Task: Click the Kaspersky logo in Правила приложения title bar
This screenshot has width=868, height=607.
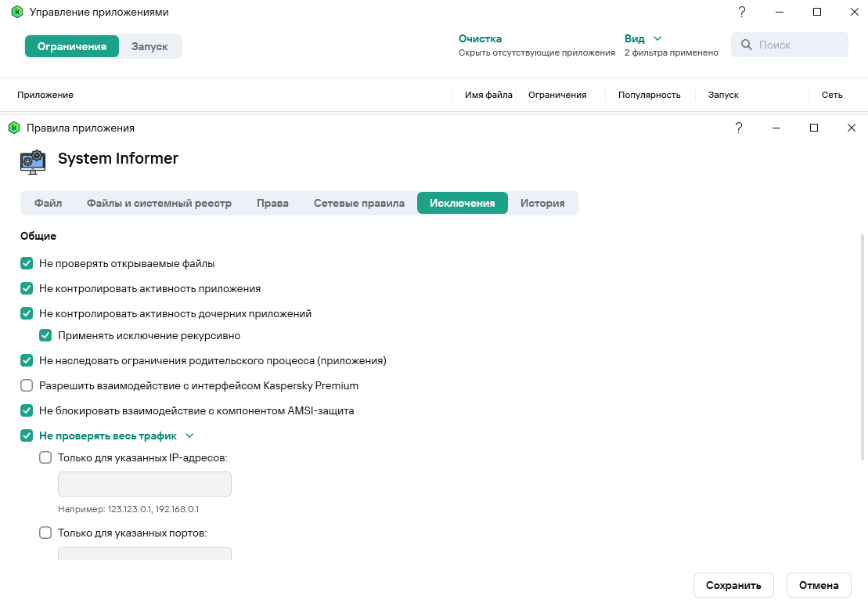Action: [14, 128]
